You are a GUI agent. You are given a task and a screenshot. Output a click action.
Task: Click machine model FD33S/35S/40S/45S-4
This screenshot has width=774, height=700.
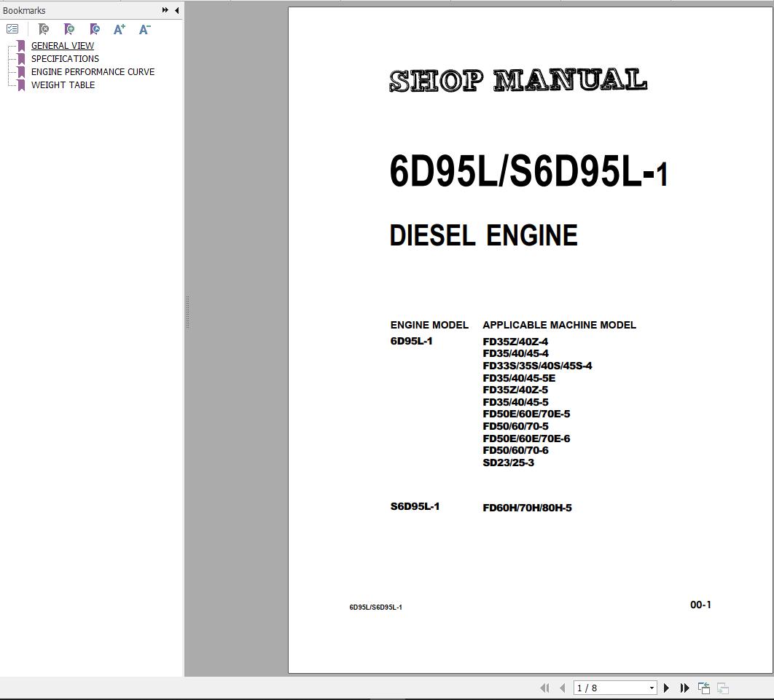tap(537, 366)
